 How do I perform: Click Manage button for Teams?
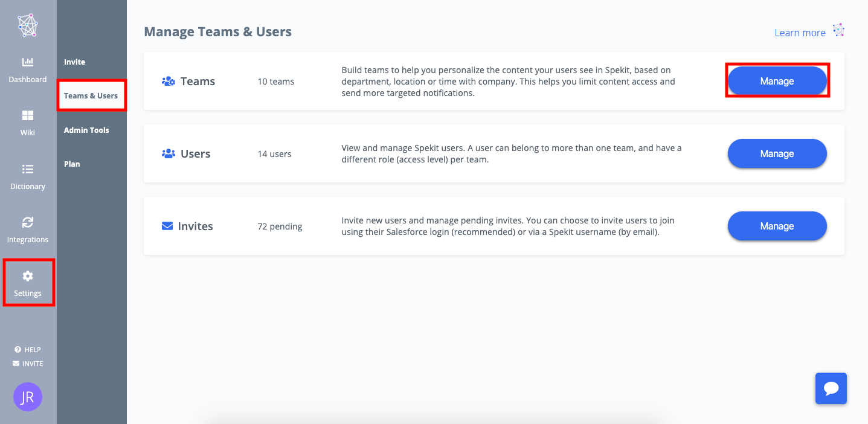(777, 81)
